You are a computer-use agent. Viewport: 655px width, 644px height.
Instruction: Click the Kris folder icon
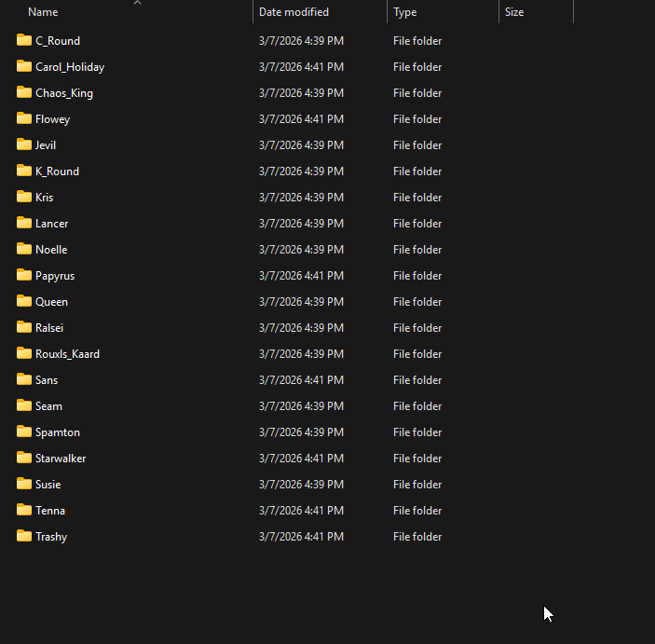(24, 197)
